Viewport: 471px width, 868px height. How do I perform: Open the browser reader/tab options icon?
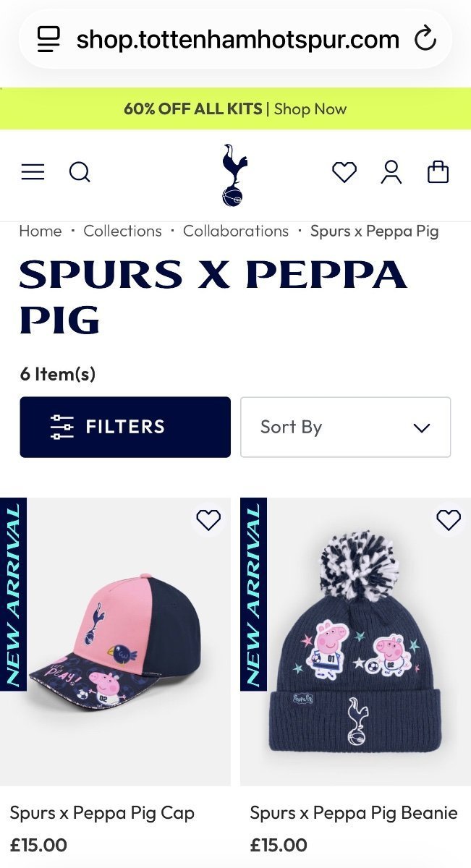pyautogui.click(x=49, y=39)
